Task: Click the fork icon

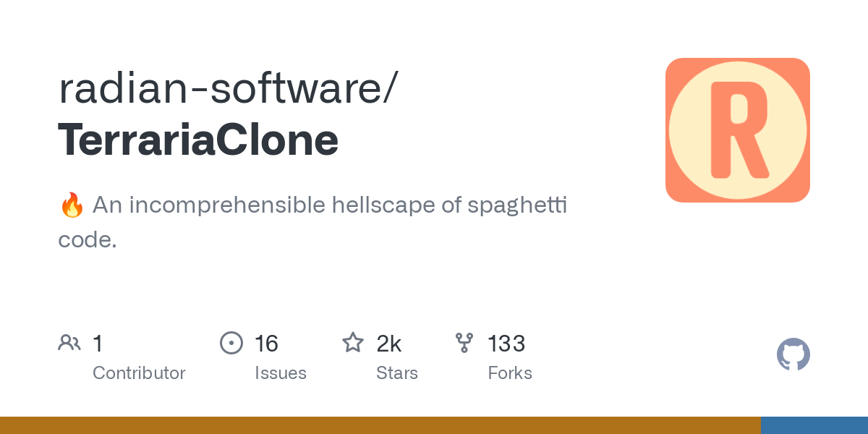Action: [464, 342]
